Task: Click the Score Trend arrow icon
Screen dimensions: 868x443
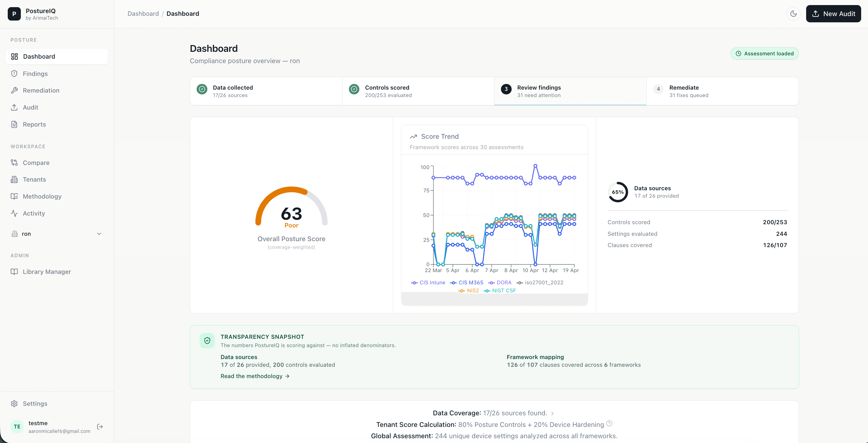Action: tap(413, 137)
